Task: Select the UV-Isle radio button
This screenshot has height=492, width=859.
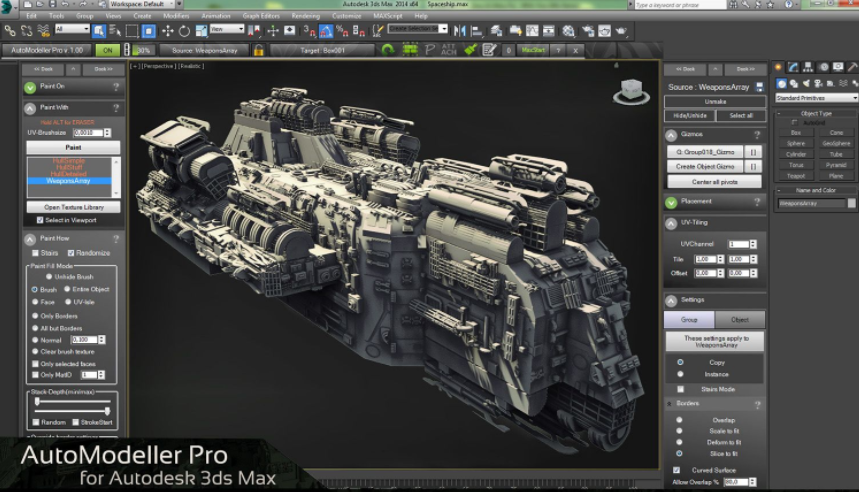Action: (68, 302)
